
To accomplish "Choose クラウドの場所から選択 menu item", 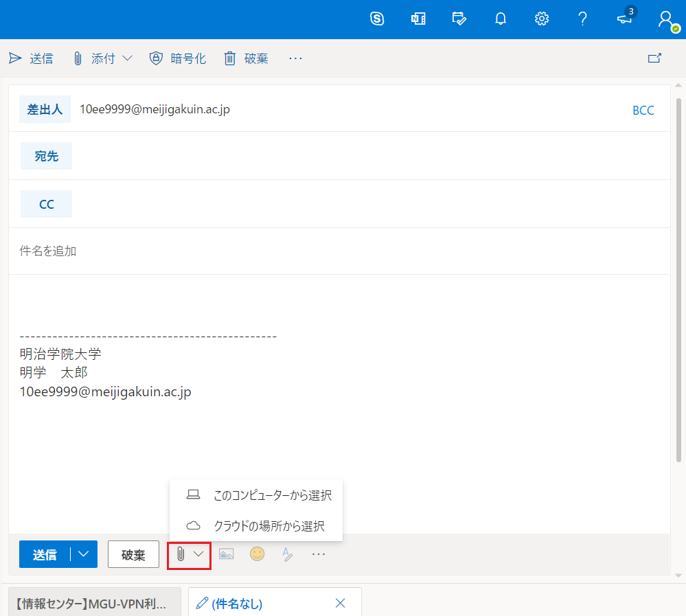I will [x=268, y=526].
